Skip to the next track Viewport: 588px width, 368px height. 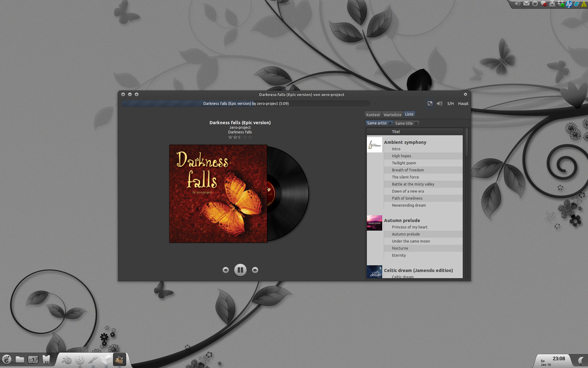255,270
